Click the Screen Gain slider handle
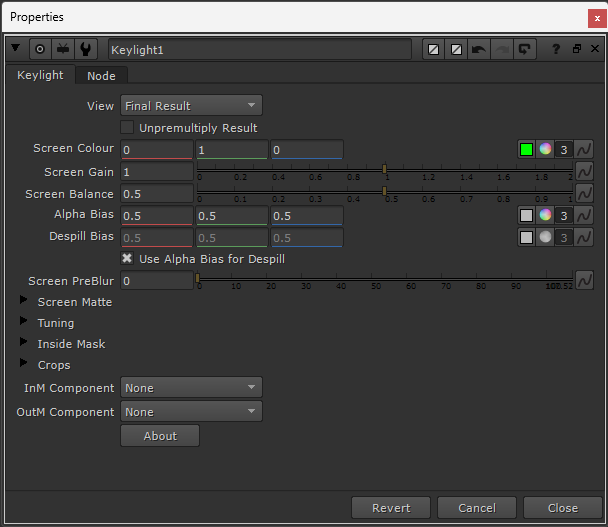This screenshot has width=608, height=527. coord(384,169)
